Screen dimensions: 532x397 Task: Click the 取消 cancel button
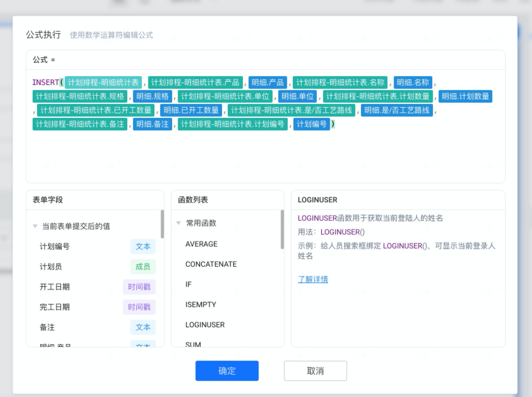(315, 371)
